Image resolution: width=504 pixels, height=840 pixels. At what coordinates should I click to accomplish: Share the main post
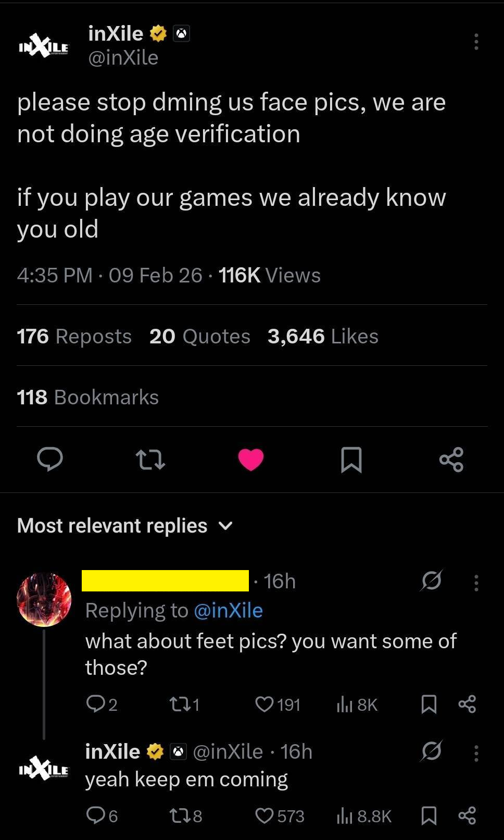[451, 460]
